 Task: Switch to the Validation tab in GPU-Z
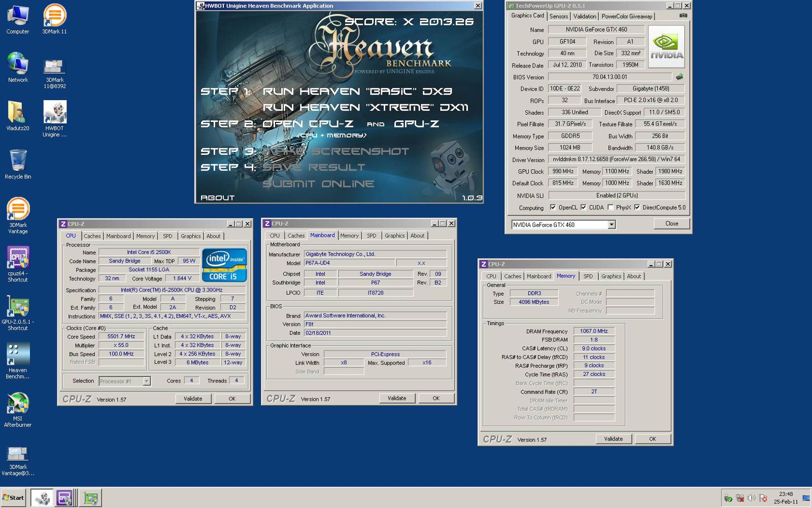(585, 16)
